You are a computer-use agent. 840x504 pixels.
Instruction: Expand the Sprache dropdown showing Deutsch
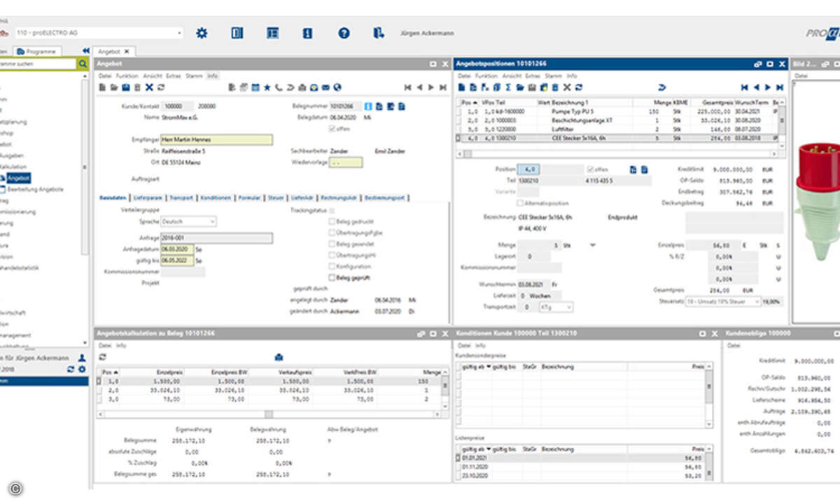click(x=213, y=221)
